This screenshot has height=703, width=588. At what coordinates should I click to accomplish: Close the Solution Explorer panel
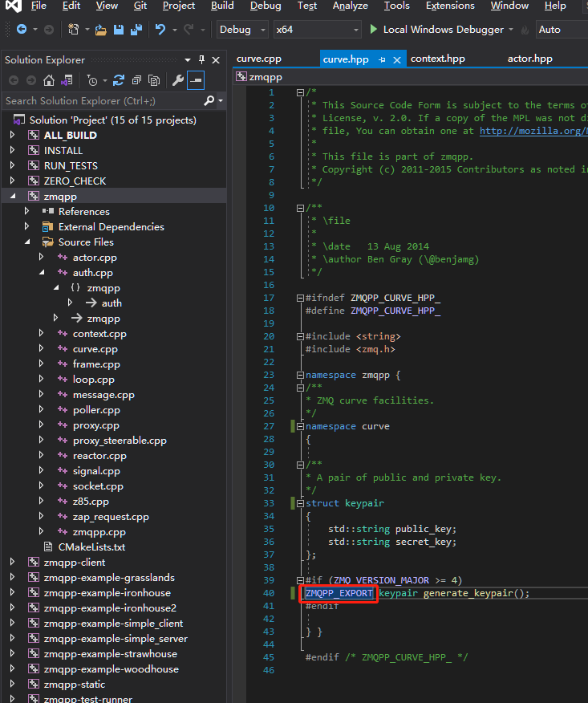click(x=216, y=60)
